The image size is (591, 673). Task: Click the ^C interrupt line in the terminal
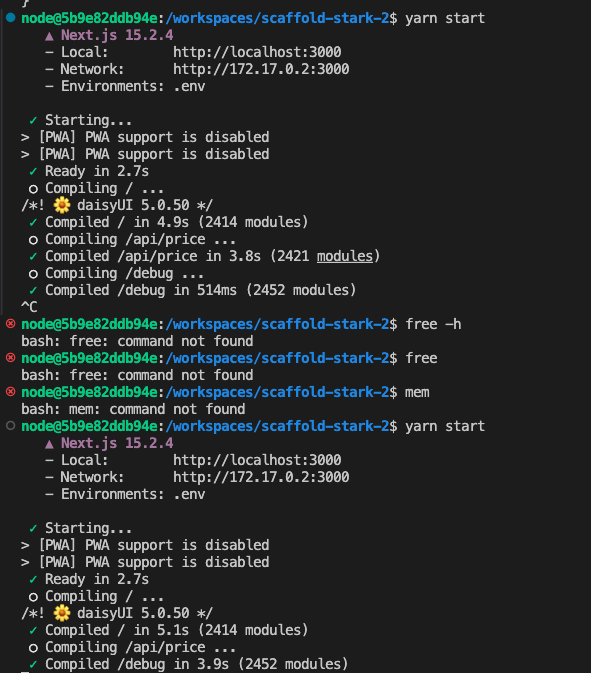point(29,307)
